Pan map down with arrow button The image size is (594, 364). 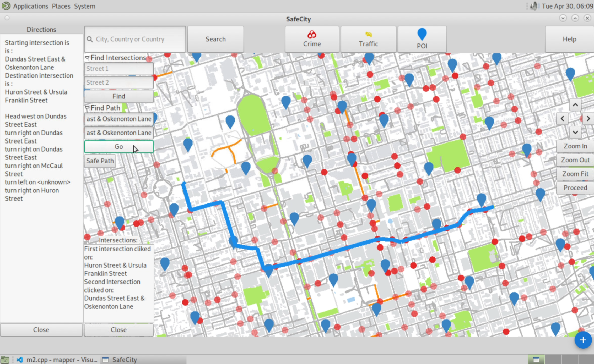coord(575,132)
